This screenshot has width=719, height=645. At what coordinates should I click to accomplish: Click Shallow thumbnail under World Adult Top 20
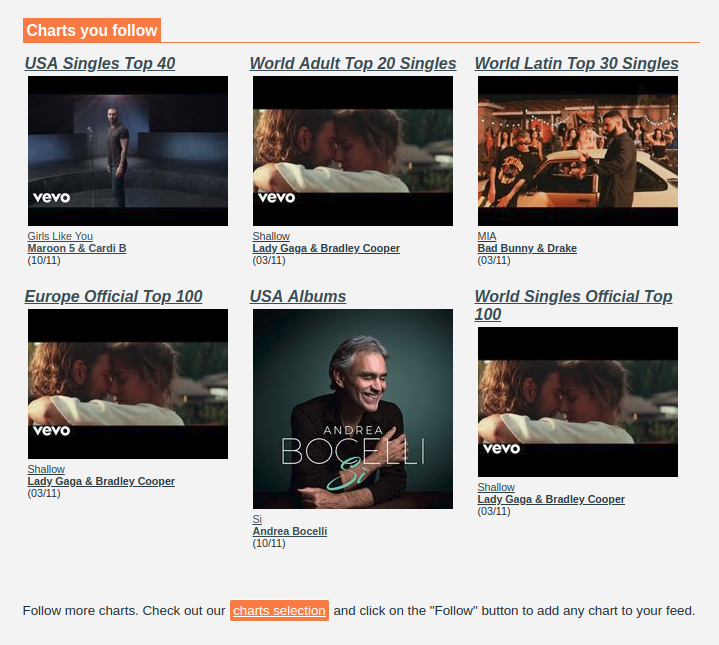pos(353,151)
